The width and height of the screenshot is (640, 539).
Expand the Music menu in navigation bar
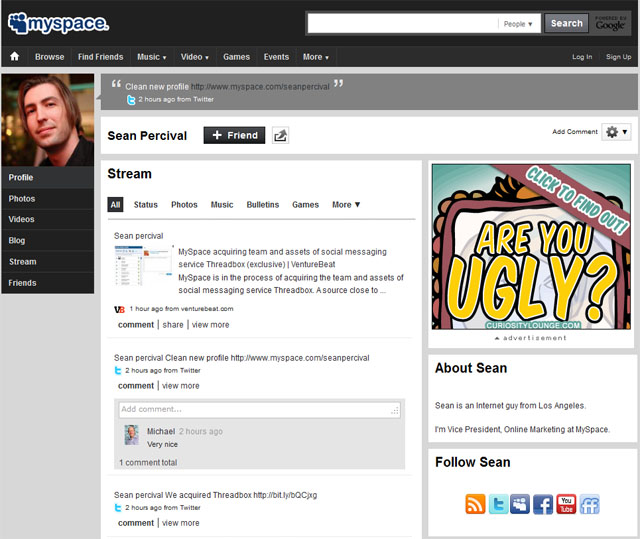click(151, 57)
